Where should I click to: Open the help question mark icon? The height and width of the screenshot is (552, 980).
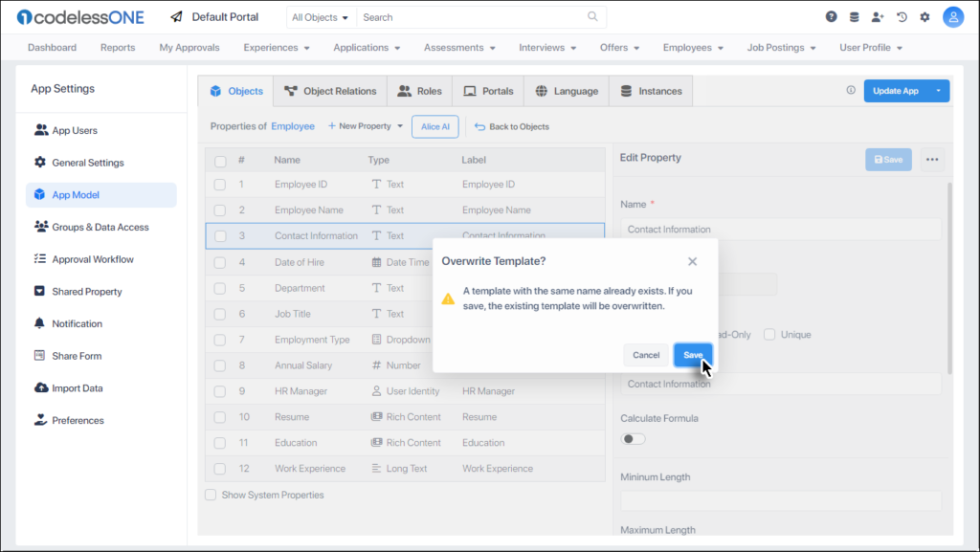click(x=831, y=17)
